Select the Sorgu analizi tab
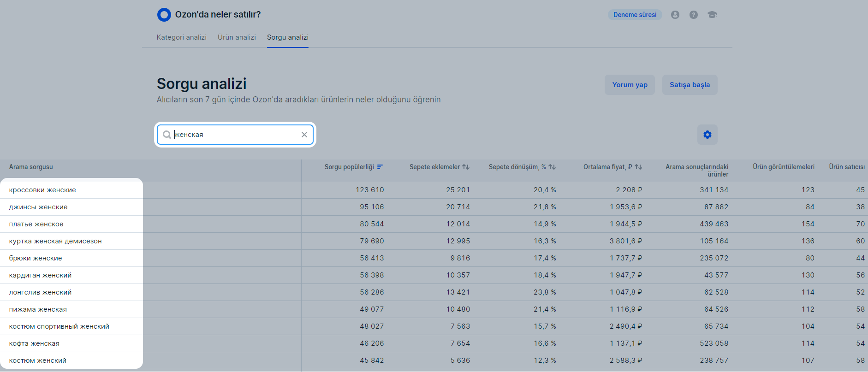868x372 pixels. click(287, 37)
